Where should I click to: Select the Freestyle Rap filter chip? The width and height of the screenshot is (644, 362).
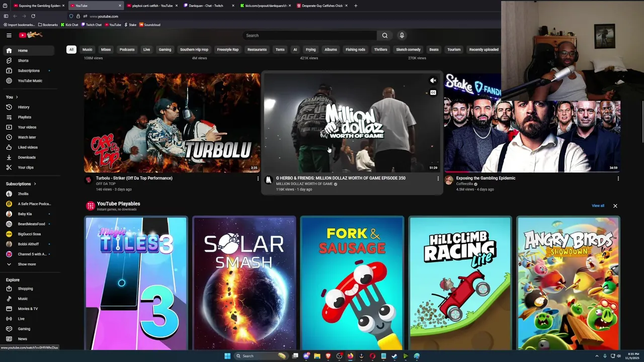pyautogui.click(x=228, y=49)
